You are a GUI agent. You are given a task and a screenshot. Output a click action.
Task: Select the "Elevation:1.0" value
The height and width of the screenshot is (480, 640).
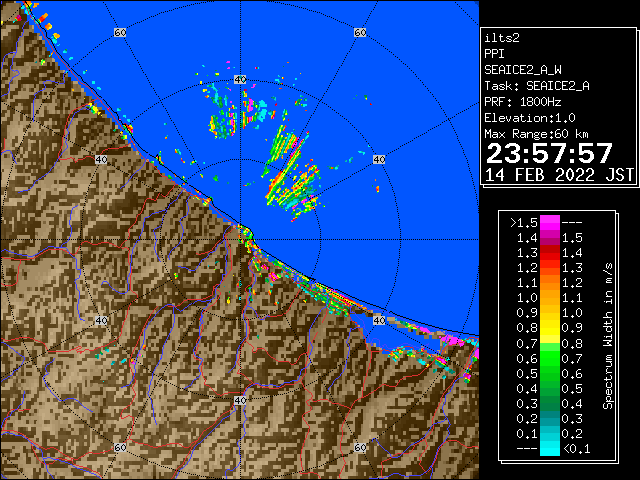530,118
